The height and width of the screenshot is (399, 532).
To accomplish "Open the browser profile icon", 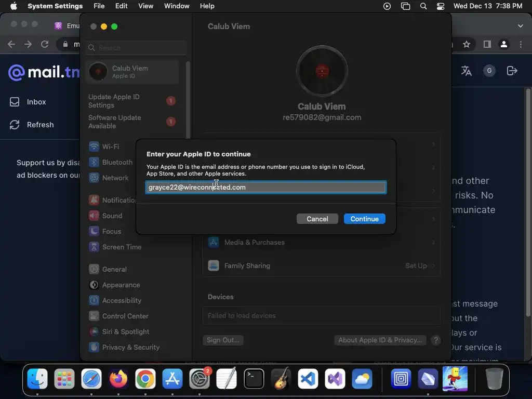I will [x=504, y=44].
